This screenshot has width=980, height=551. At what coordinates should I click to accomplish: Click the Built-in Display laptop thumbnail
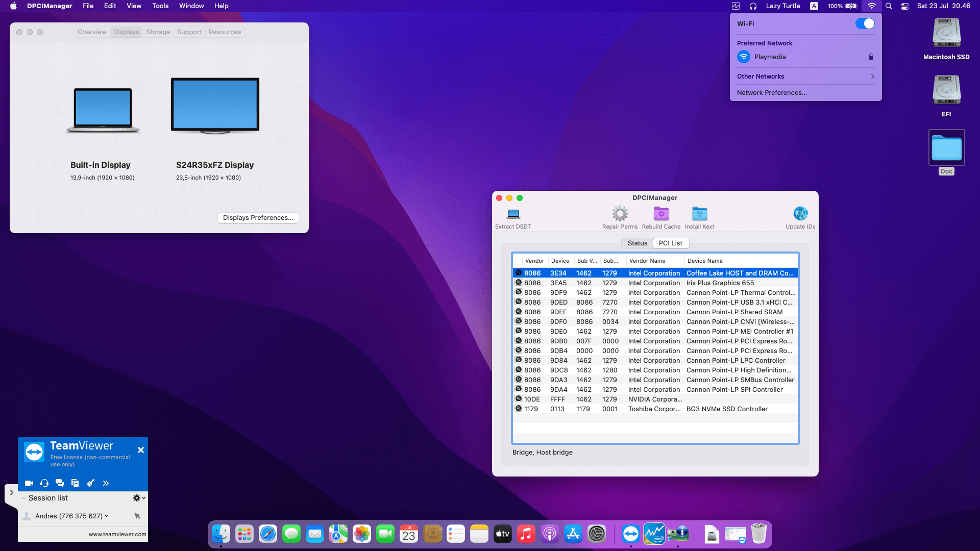click(x=103, y=110)
